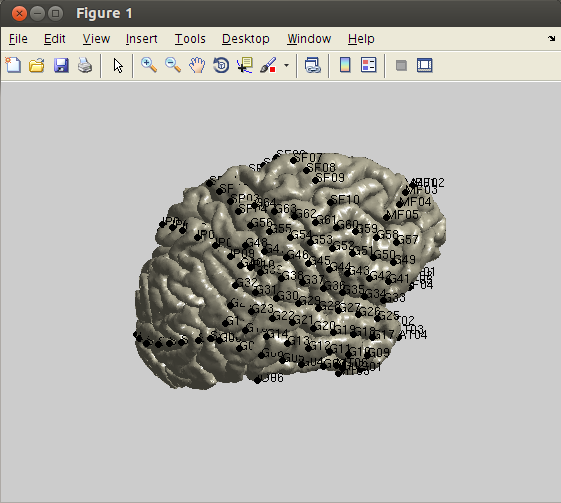Viewport: 561px width, 503px height.
Task: Open the Tools menu
Action: (x=190, y=39)
